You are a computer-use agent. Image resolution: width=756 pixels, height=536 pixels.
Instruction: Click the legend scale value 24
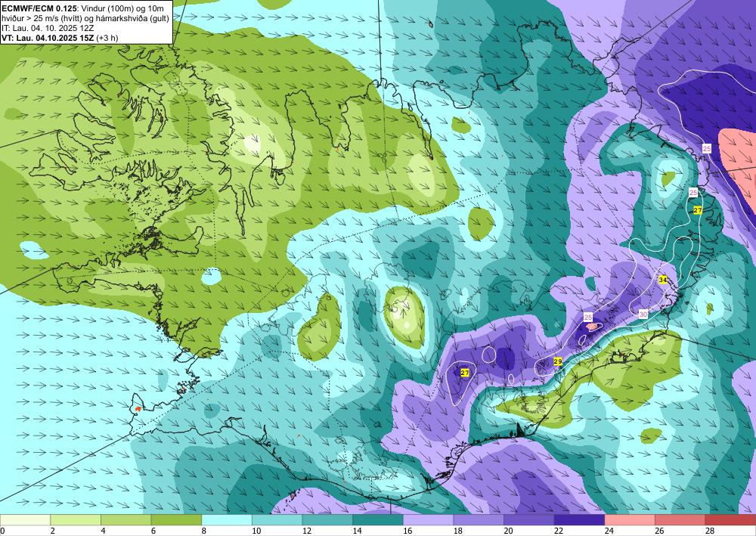tap(609, 531)
